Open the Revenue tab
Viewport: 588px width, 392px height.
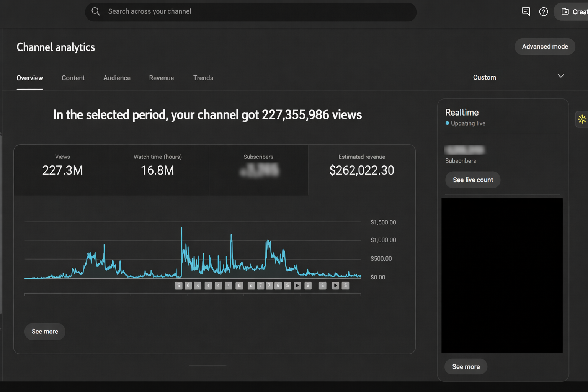pyautogui.click(x=161, y=78)
